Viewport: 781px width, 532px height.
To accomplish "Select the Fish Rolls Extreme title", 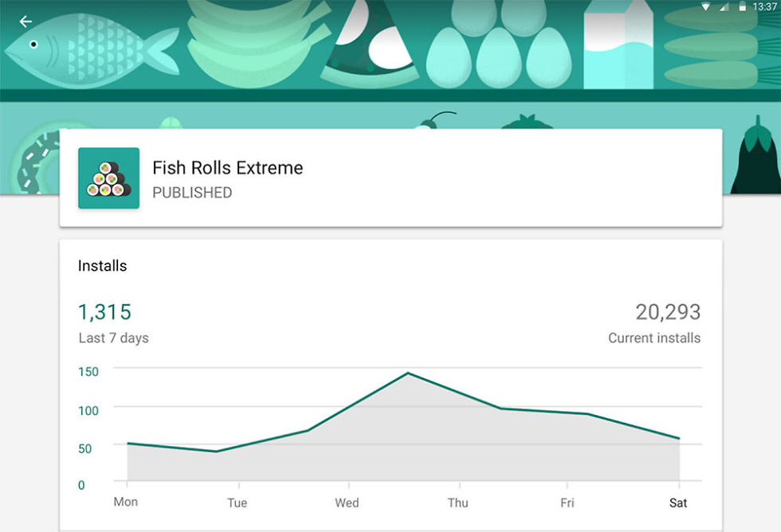I will [228, 168].
